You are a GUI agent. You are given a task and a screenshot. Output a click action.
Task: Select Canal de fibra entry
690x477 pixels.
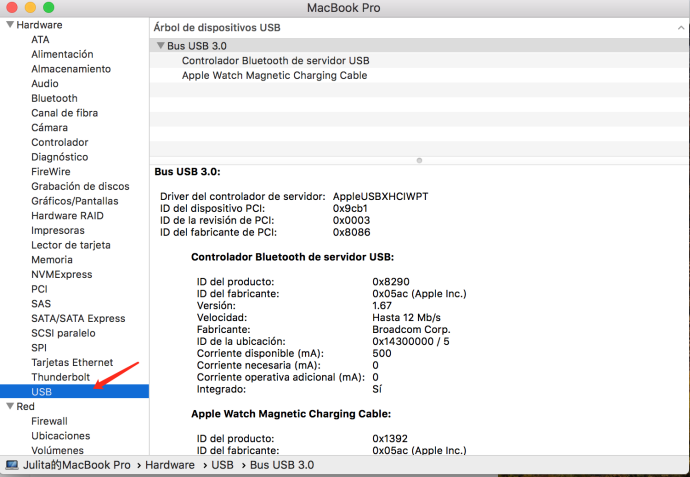(x=64, y=113)
